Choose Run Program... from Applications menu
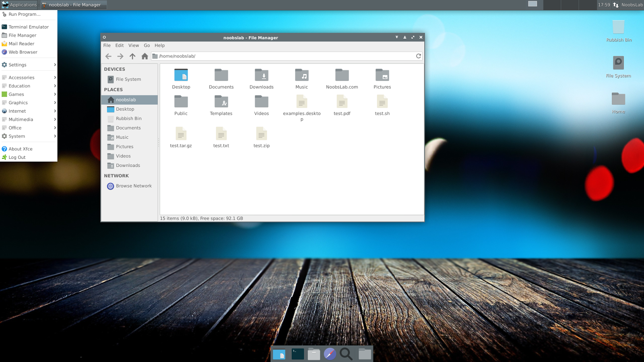 (x=29, y=14)
